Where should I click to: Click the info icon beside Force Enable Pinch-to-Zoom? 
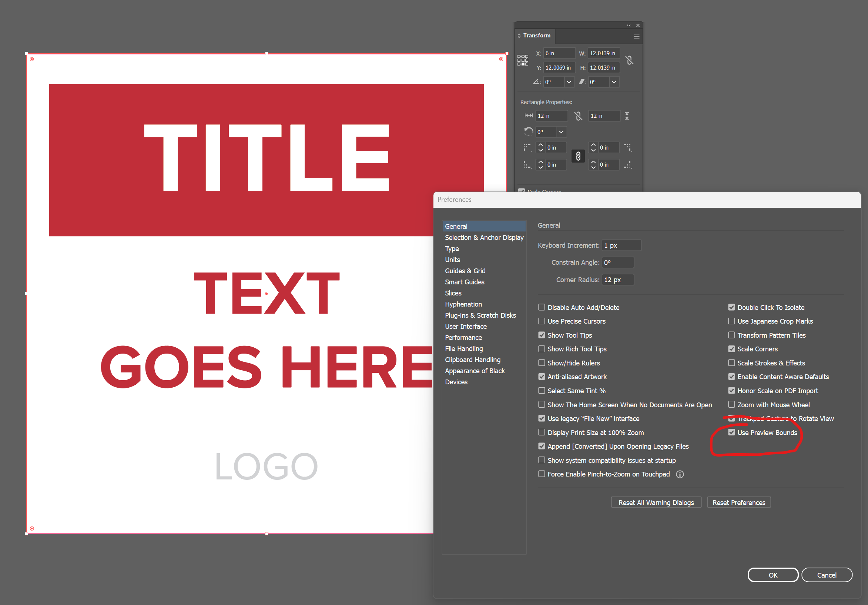(680, 474)
